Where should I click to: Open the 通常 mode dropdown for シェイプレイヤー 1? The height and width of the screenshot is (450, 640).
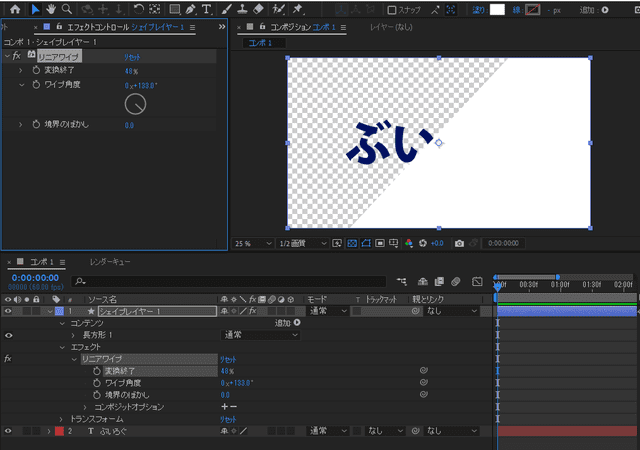coord(328,311)
